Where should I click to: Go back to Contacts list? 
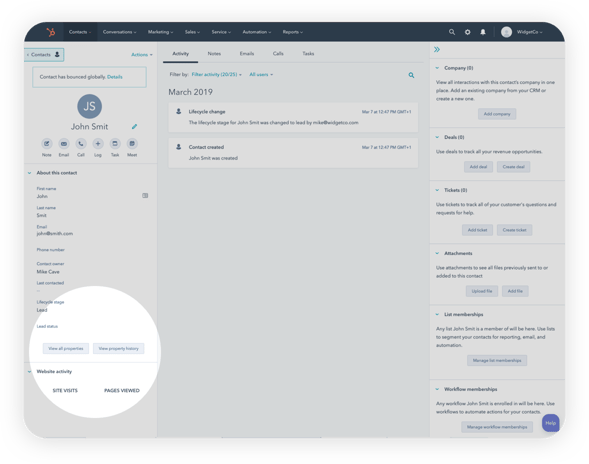pyautogui.click(x=44, y=55)
